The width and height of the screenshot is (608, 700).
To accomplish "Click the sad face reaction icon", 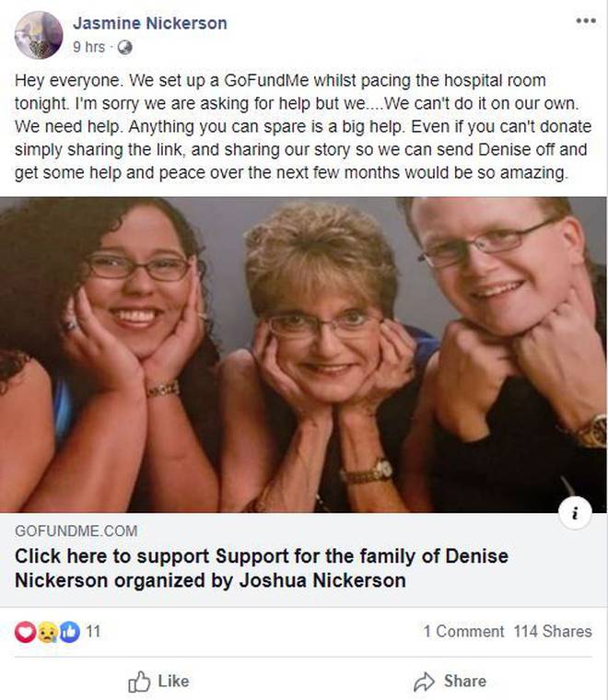I will (47, 632).
